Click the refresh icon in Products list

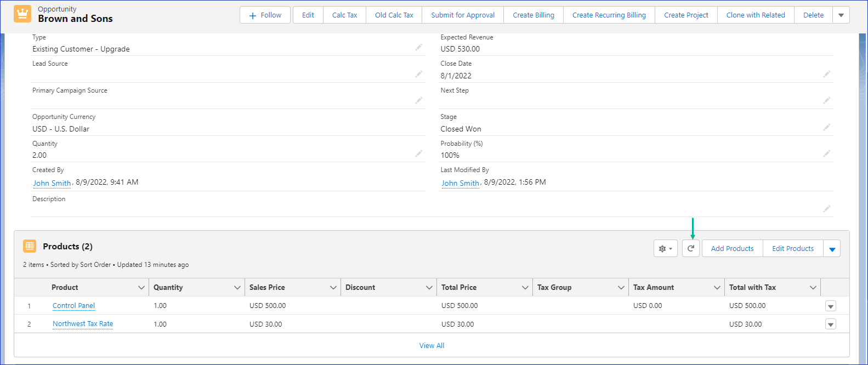tap(691, 248)
